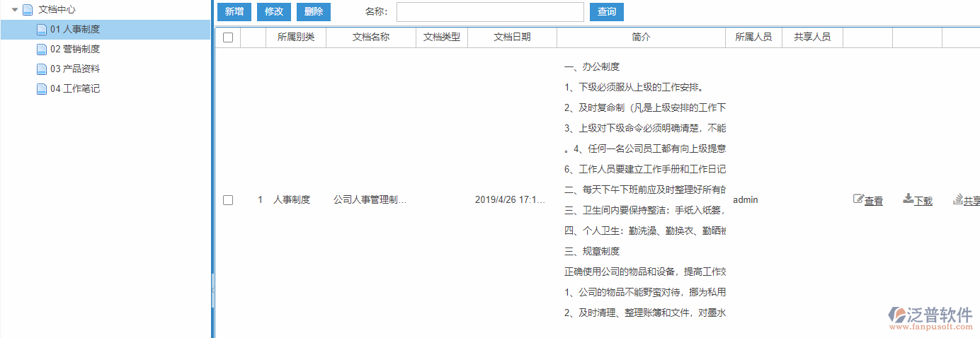Image resolution: width=980 pixels, height=338 pixels.
Task: Click the 文档中心 root folder icon
Action: click(x=28, y=10)
